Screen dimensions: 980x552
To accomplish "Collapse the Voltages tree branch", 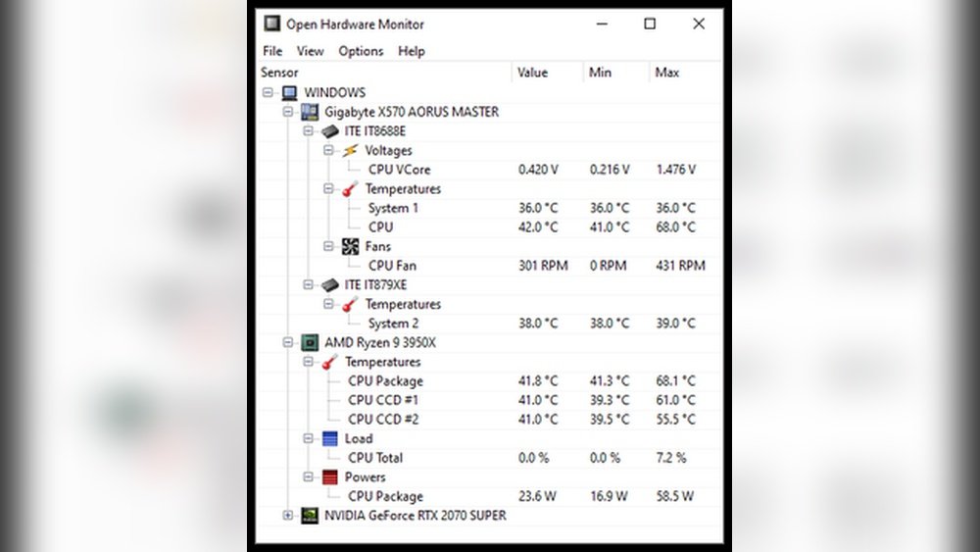I will (x=328, y=150).
